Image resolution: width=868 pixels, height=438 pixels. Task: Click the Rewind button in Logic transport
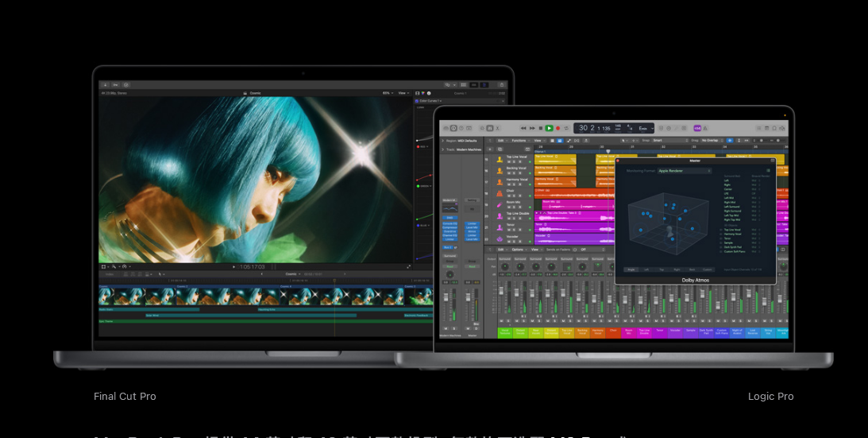523,128
